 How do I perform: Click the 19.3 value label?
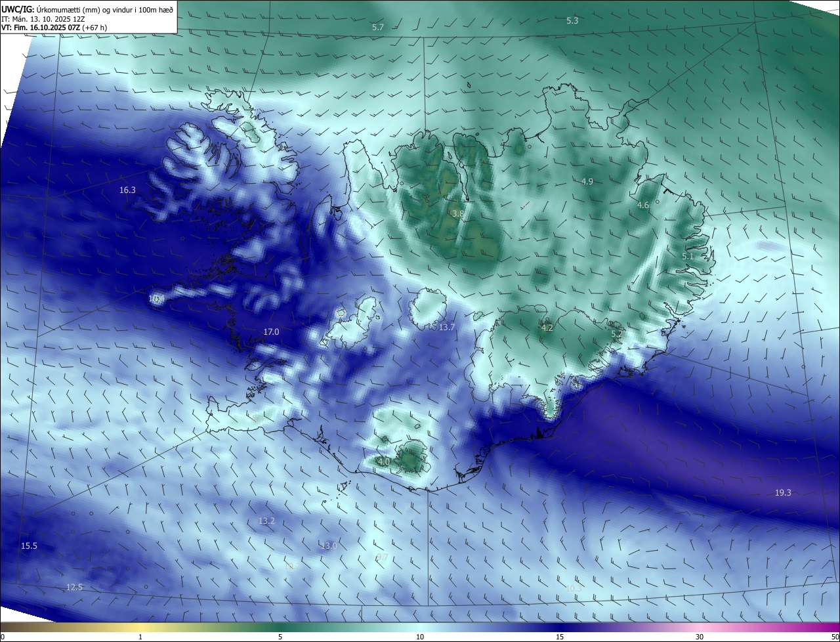783,492
